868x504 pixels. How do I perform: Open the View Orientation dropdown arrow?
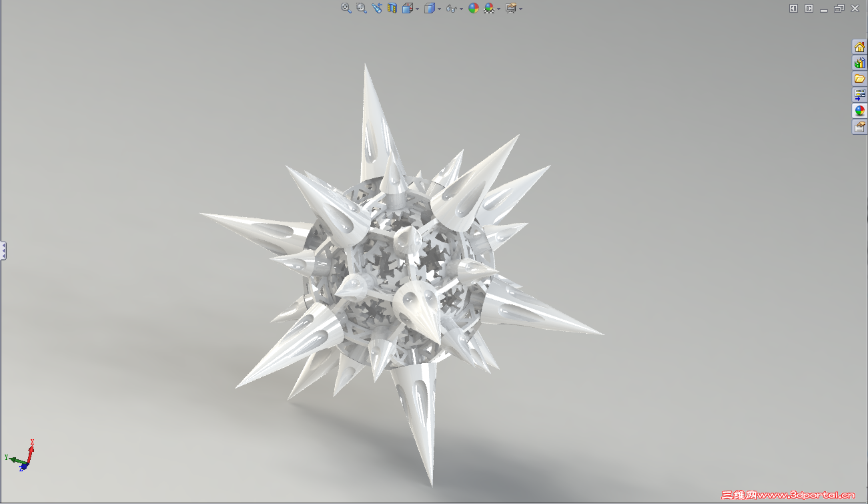[x=418, y=9]
